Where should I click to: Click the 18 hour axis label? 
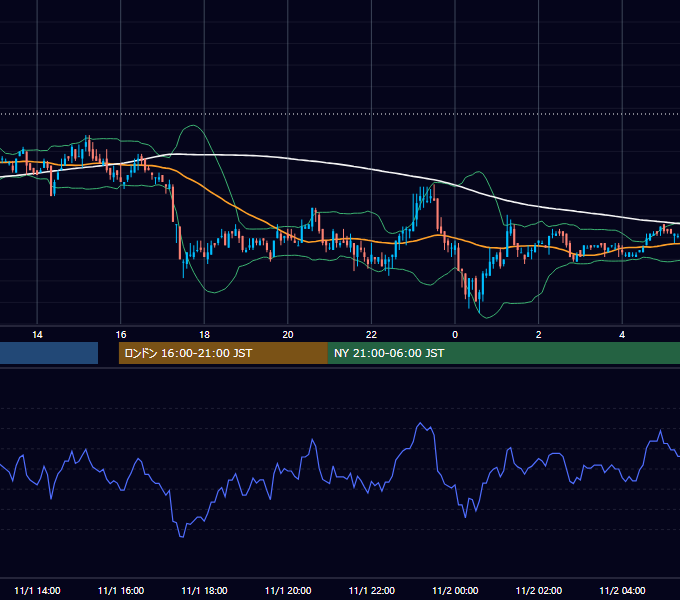point(204,335)
